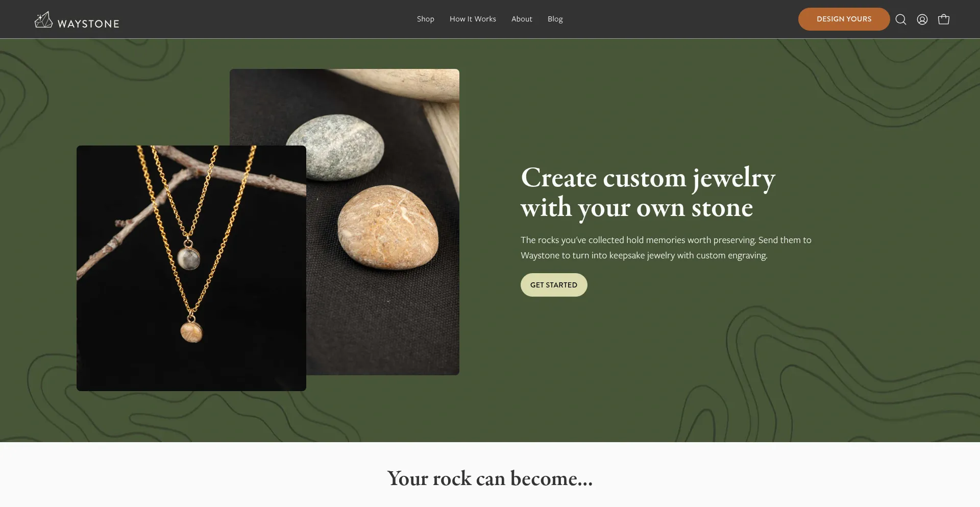Click the 'Create custom jewelry' headline
This screenshot has height=507, width=980.
pyautogui.click(x=648, y=192)
